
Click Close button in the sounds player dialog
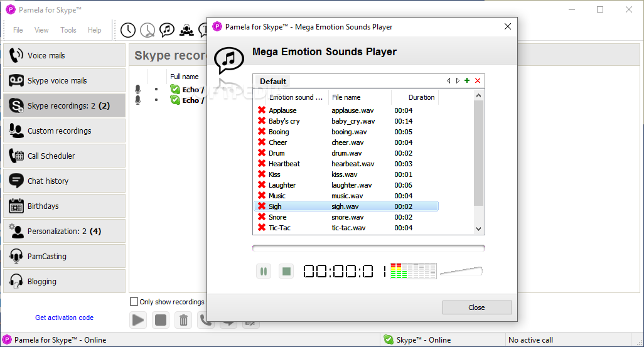[477, 307]
